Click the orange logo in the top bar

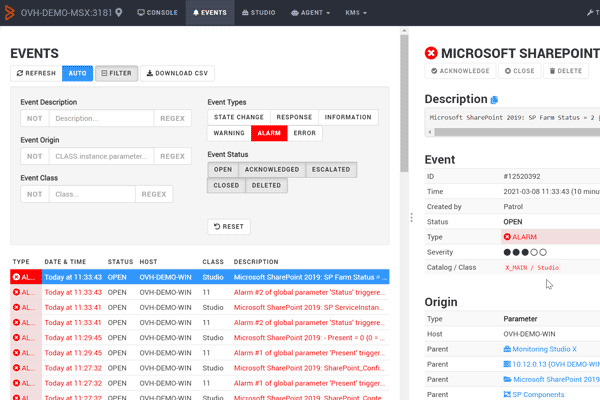pyautogui.click(x=10, y=13)
